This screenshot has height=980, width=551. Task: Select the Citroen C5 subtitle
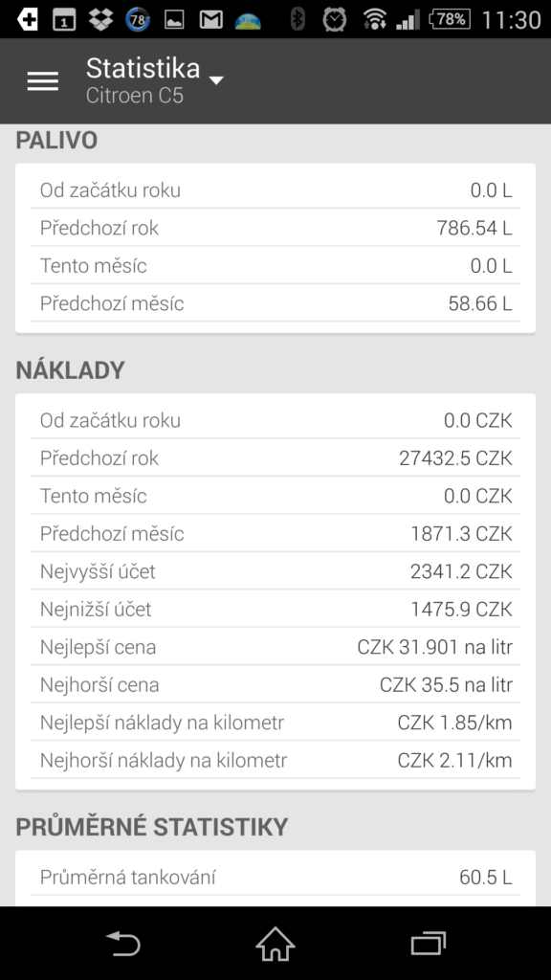[135, 96]
